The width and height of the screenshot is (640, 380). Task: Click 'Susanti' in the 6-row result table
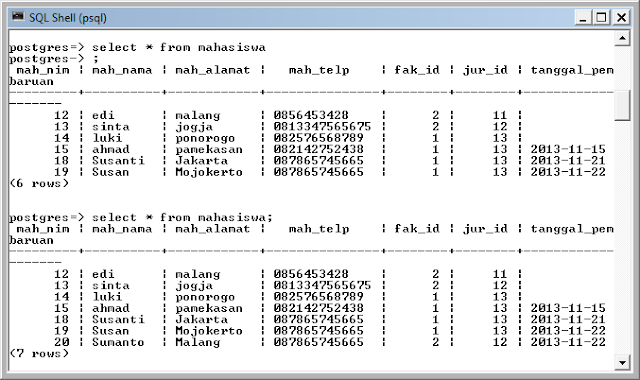[x=118, y=161]
